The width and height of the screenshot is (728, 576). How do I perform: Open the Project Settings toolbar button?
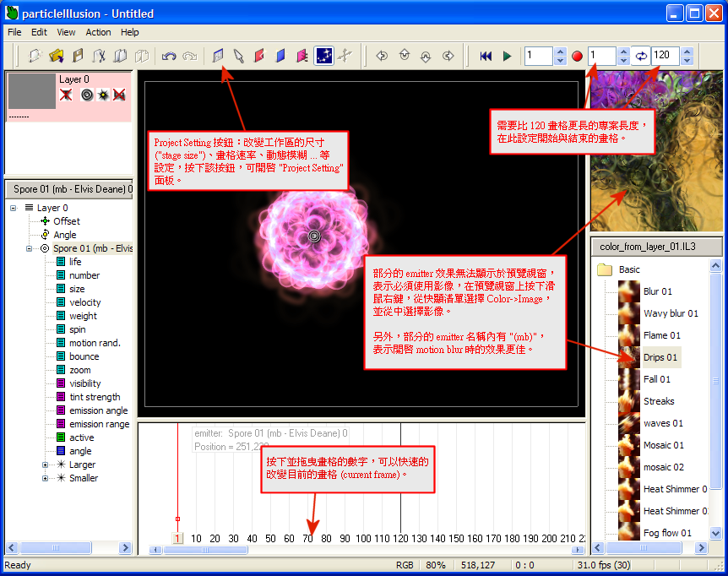point(218,56)
